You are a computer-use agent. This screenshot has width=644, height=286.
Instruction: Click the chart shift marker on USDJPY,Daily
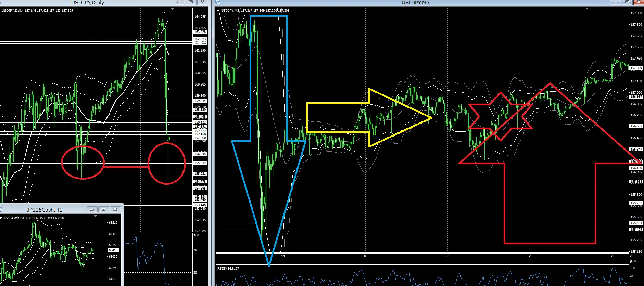pyautogui.click(x=172, y=9)
